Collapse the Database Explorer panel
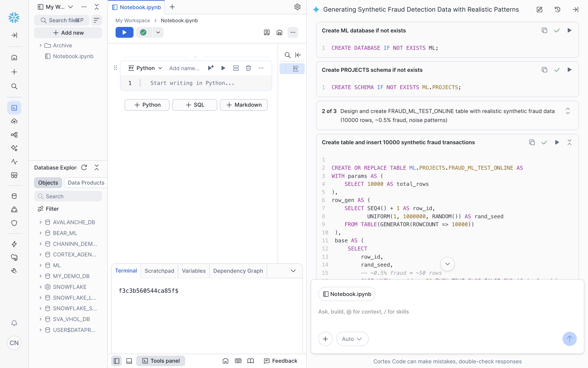 click(x=96, y=167)
